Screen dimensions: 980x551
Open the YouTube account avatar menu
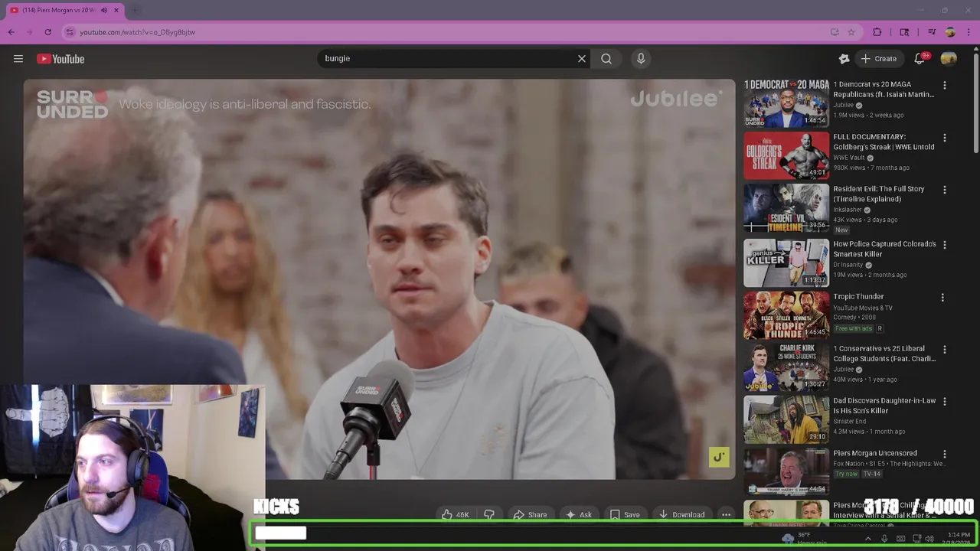click(x=949, y=59)
